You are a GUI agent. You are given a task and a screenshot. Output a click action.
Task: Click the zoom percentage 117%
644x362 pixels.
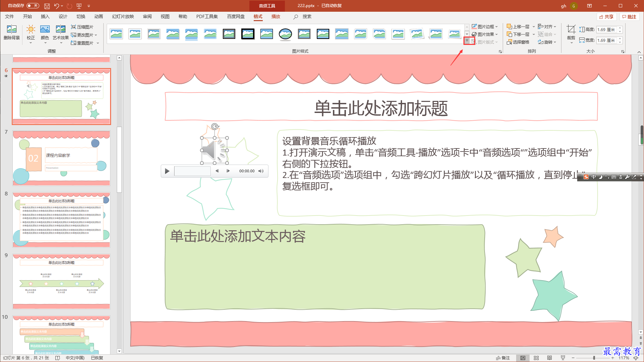coord(624,358)
